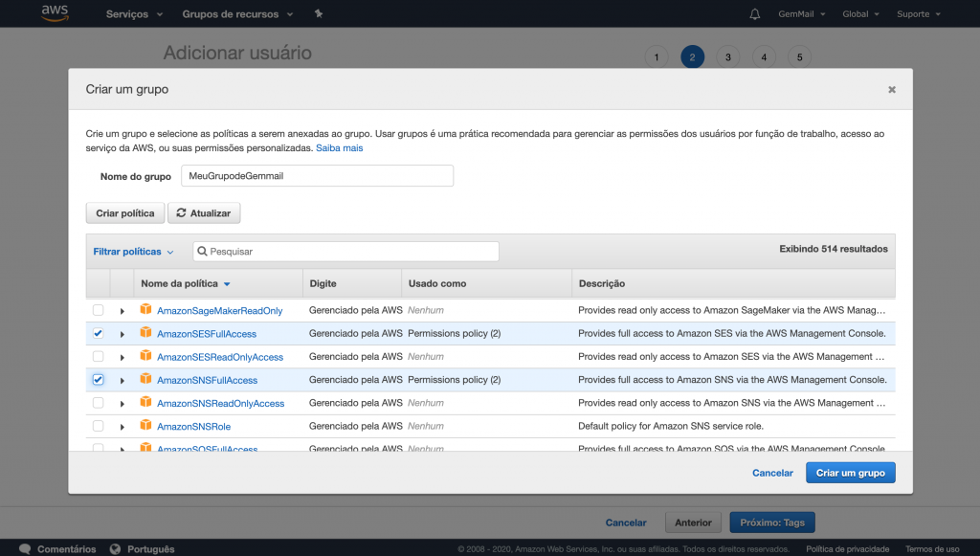Open the Saiba mais link

340,148
